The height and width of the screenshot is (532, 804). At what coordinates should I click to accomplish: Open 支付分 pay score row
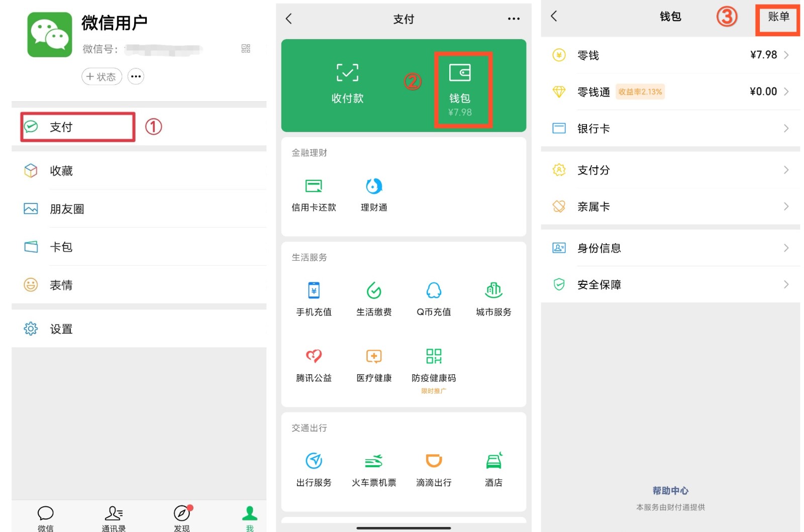coord(670,170)
